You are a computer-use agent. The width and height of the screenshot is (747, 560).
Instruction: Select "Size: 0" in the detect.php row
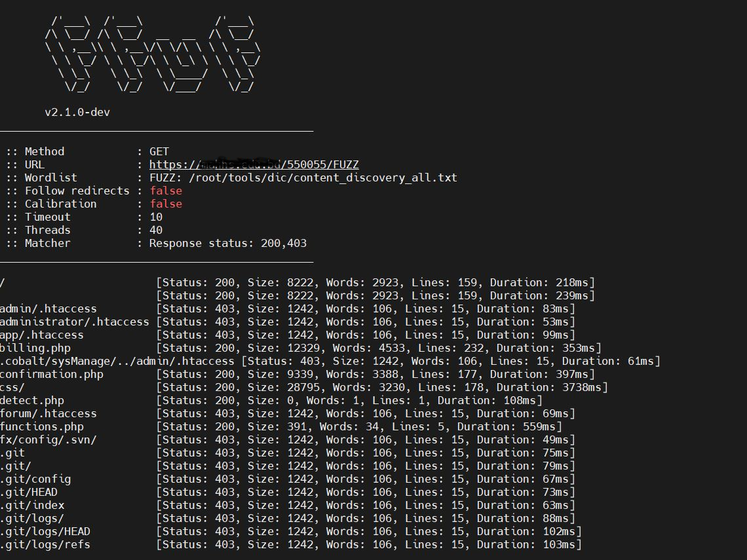(270, 400)
